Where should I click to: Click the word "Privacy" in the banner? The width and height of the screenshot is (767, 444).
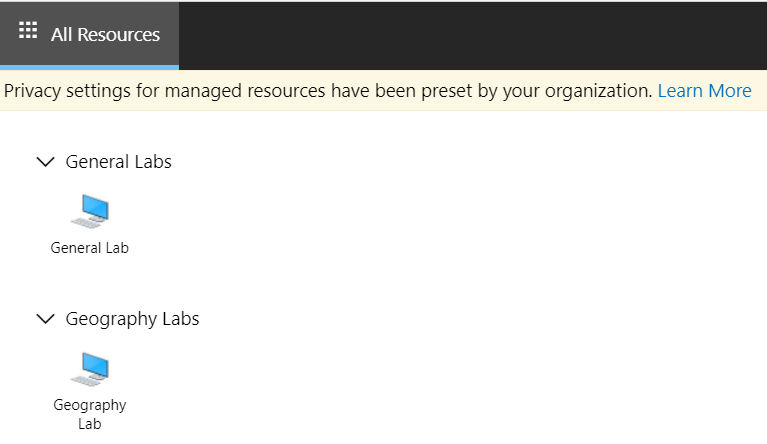tap(33, 91)
